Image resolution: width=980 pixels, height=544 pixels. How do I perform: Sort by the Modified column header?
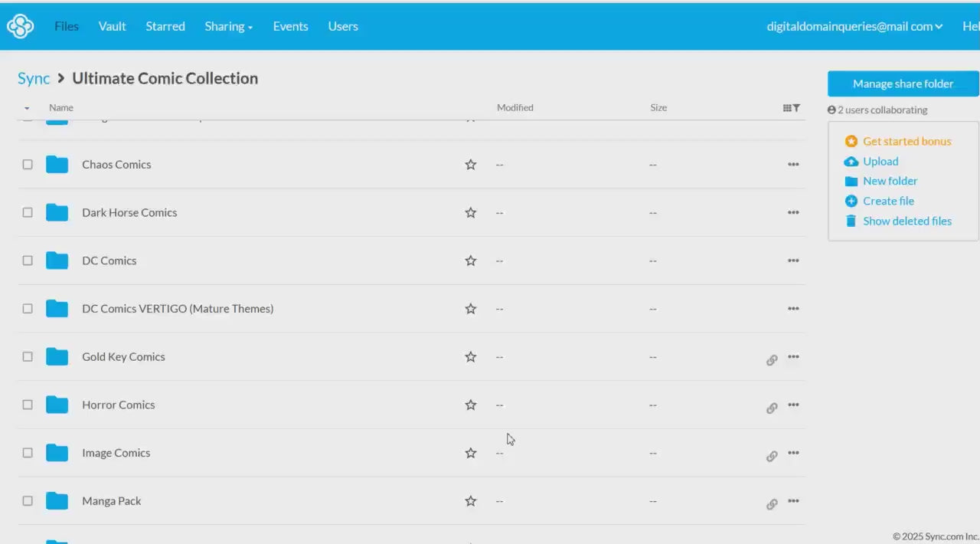[x=514, y=107]
